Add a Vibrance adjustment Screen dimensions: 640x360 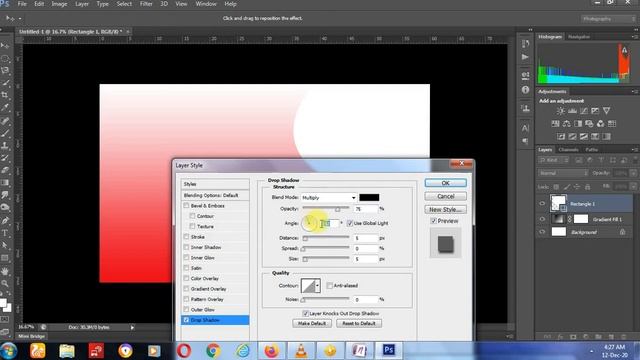(607, 111)
